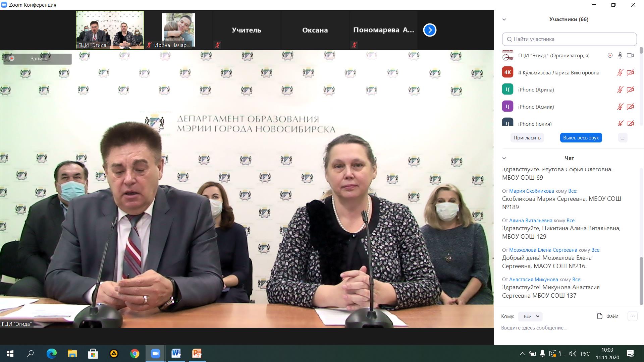Collapse the Чат panel chevron
Image resolution: width=644 pixels, height=362 pixels.
504,158
